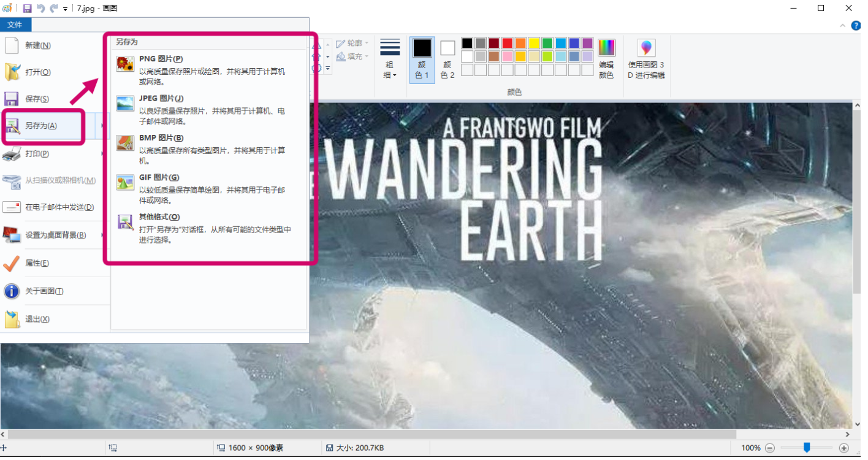This screenshot has width=868, height=460.
Task: Save as PNG 图片(P)
Action: (x=210, y=70)
